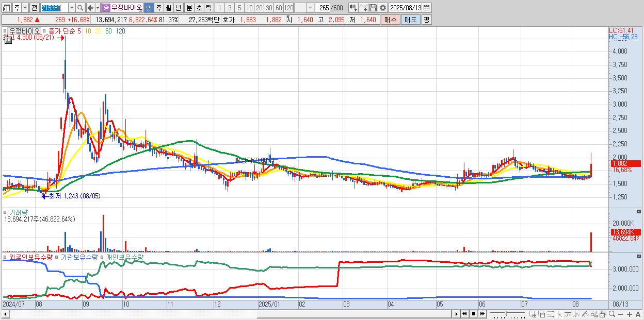The width and height of the screenshot is (644, 320).
Task: Switch to the tick (틱) chart
Action: coord(208,8)
